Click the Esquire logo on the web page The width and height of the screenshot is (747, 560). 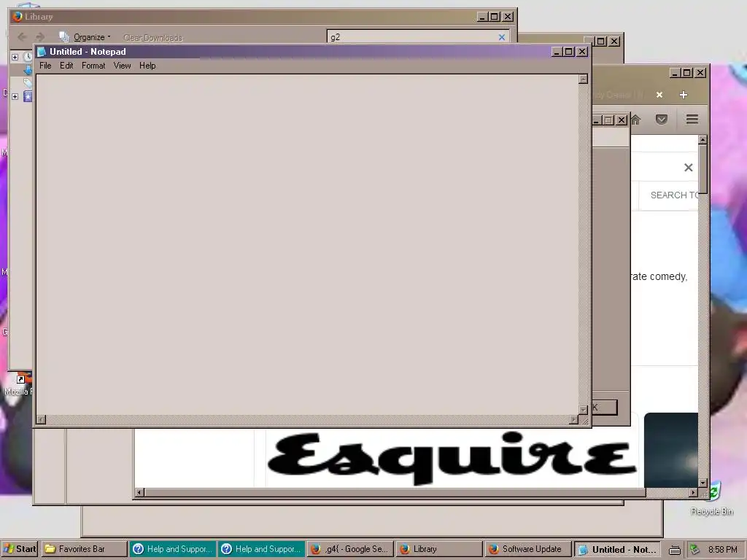[x=452, y=458]
